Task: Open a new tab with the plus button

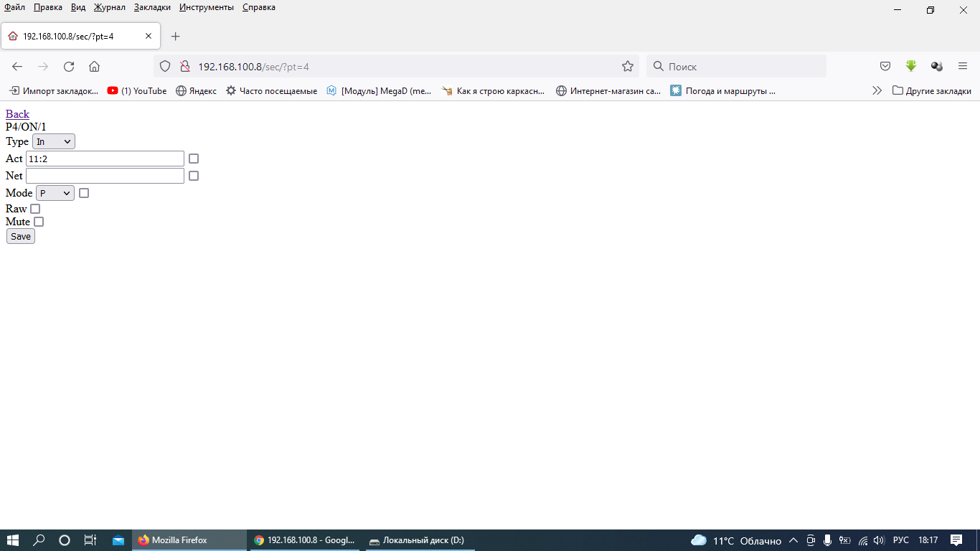Action: point(176,37)
